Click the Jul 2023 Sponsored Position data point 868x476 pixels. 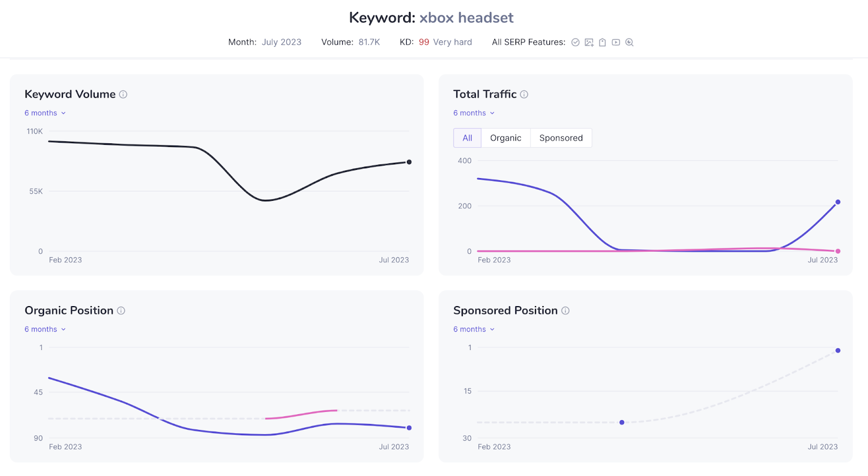click(838, 351)
